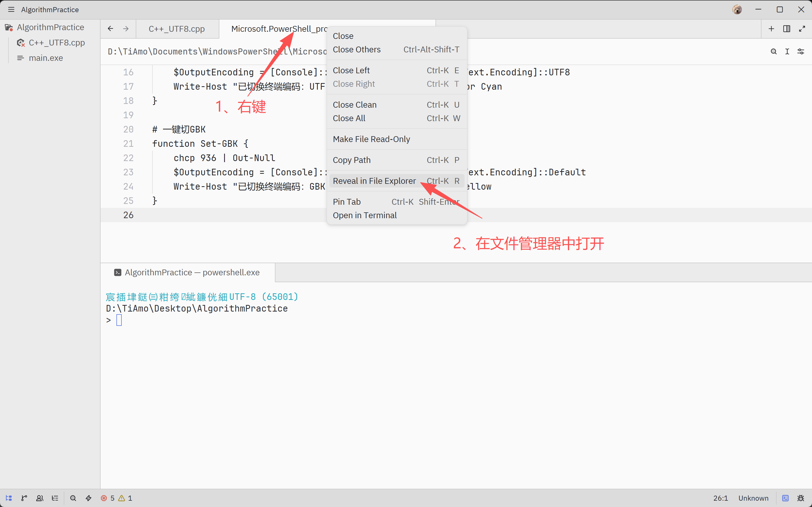Screen dimensions: 812x507
Task: Go back in navigation history
Action: tap(110, 29)
